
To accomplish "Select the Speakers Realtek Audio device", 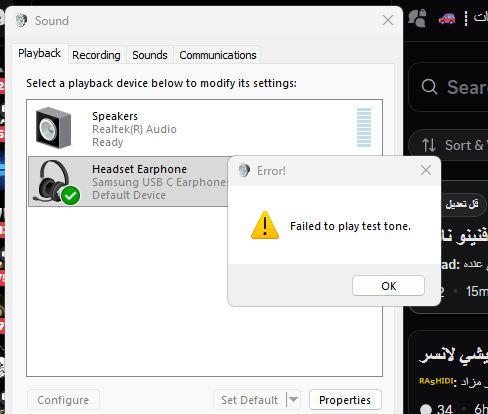I will point(204,128).
